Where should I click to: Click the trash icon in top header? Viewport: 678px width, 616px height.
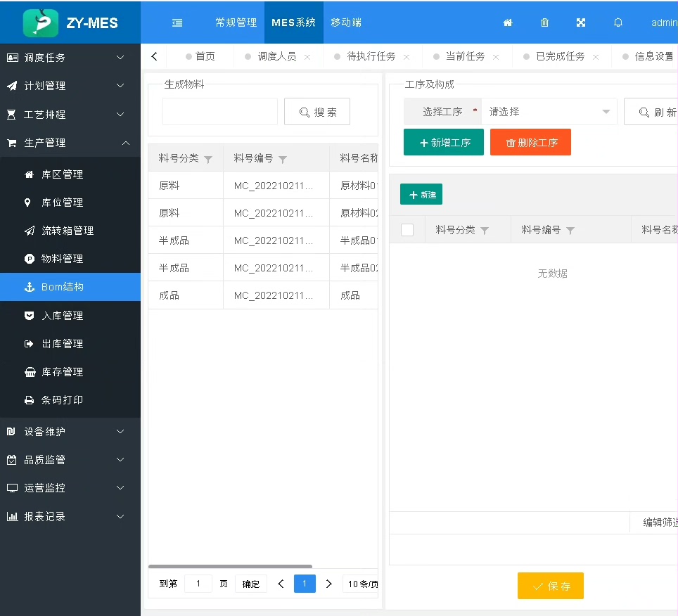pos(544,23)
